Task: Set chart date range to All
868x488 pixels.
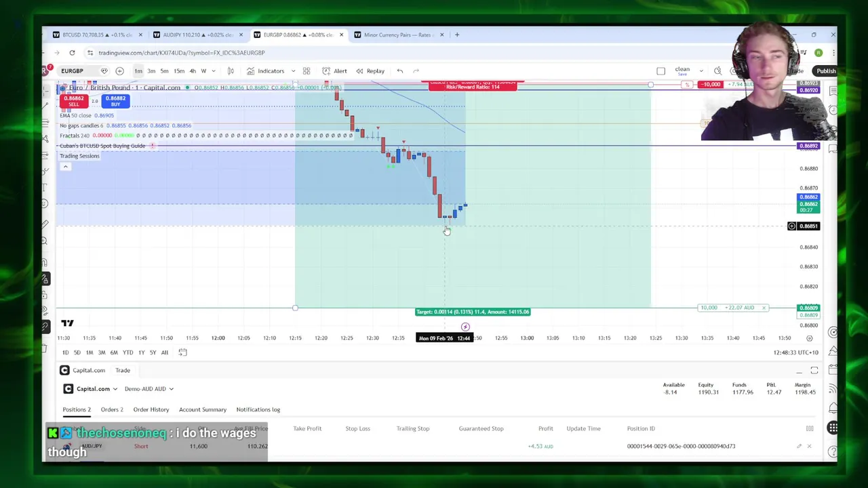Action: 164,352
